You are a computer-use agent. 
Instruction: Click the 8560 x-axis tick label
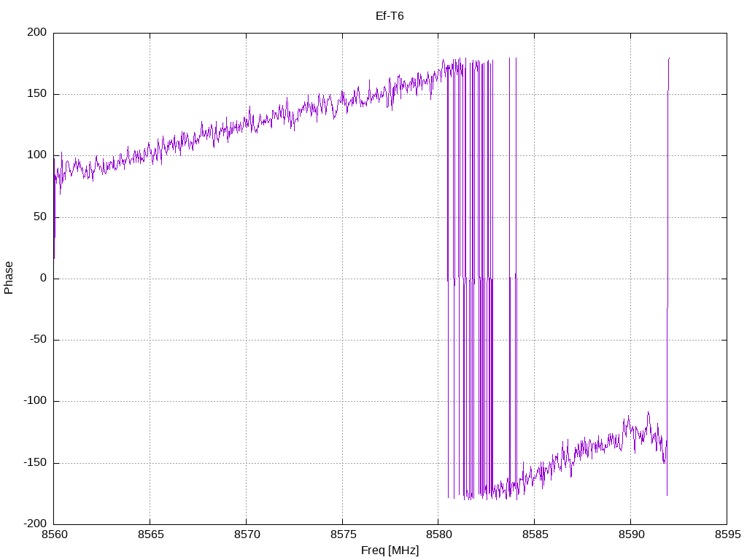(x=53, y=534)
